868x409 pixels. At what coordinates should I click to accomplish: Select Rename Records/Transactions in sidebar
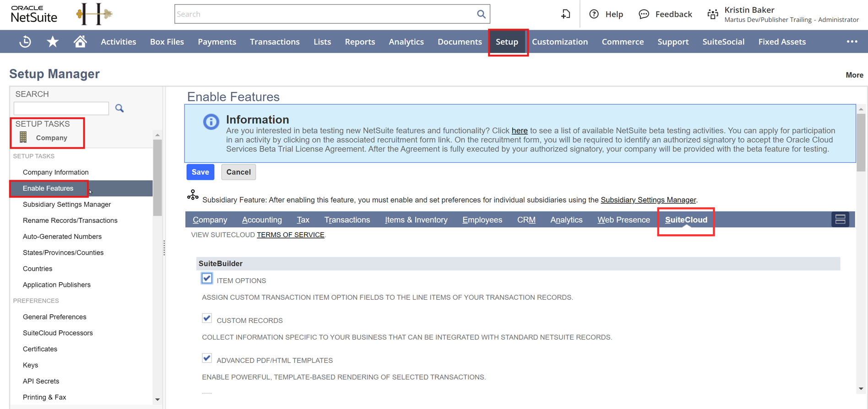[70, 220]
